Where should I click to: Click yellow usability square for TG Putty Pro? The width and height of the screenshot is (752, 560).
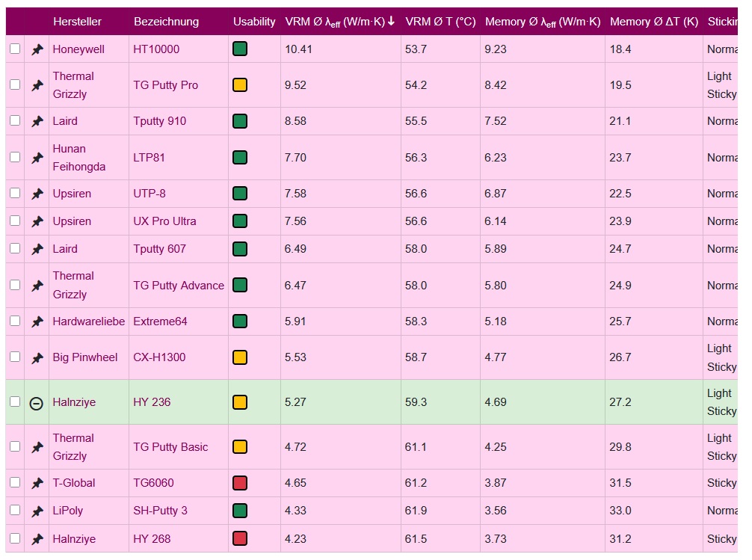tap(240, 85)
